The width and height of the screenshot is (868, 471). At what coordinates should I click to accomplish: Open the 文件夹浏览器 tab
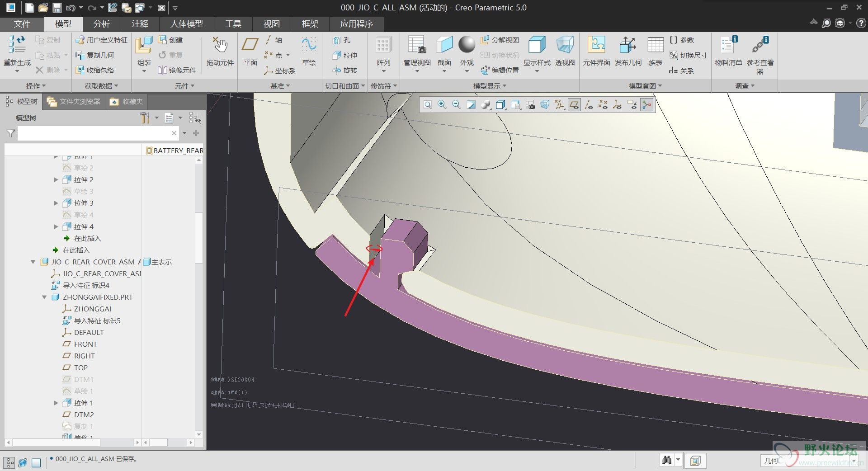click(74, 102)
